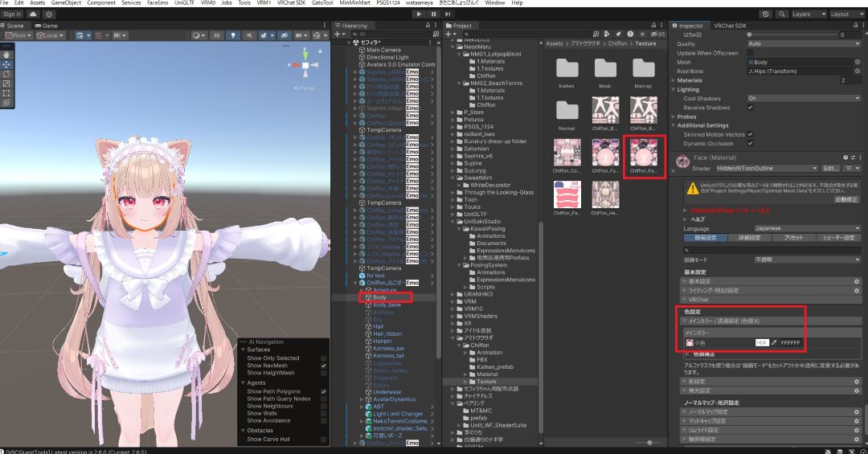Open the Window menu

point(494,2)
